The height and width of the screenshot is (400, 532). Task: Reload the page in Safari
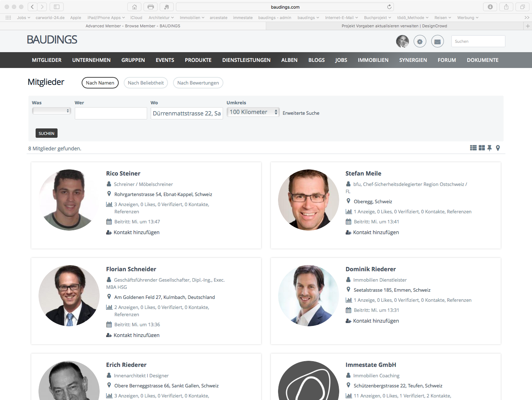click(x=389, y=7)
